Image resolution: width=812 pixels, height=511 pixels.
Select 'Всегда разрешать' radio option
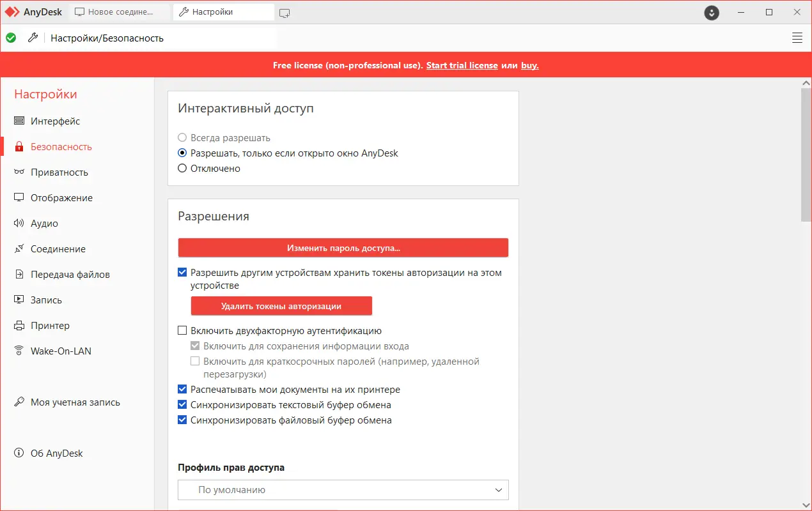182,137
